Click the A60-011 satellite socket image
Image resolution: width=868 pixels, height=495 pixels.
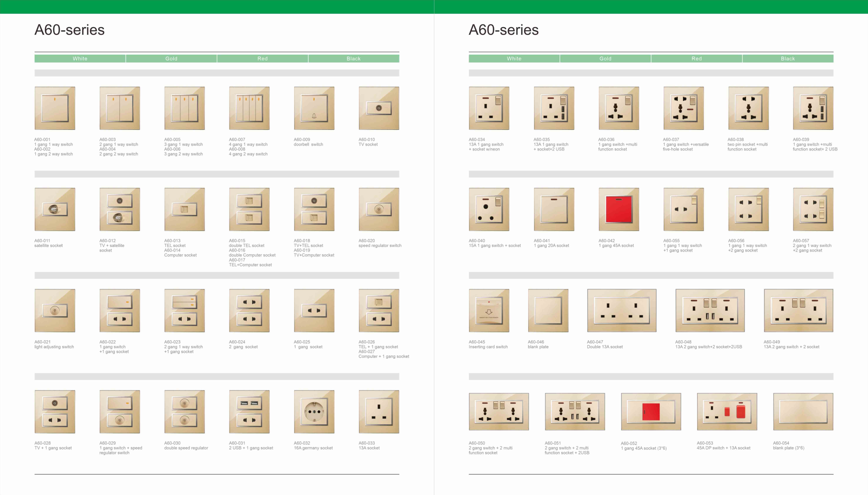coord(55,209)
